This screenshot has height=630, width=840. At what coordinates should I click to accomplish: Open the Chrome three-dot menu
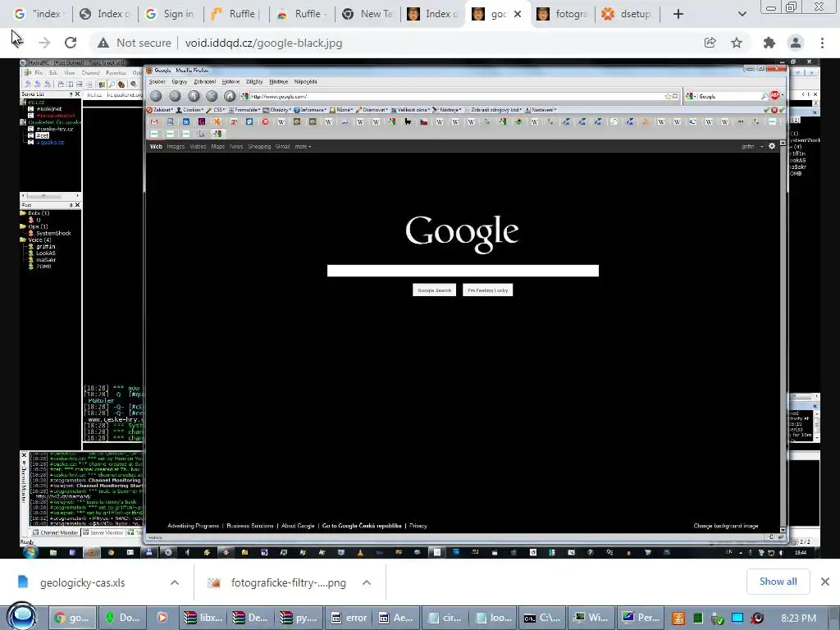coord(822,43)
